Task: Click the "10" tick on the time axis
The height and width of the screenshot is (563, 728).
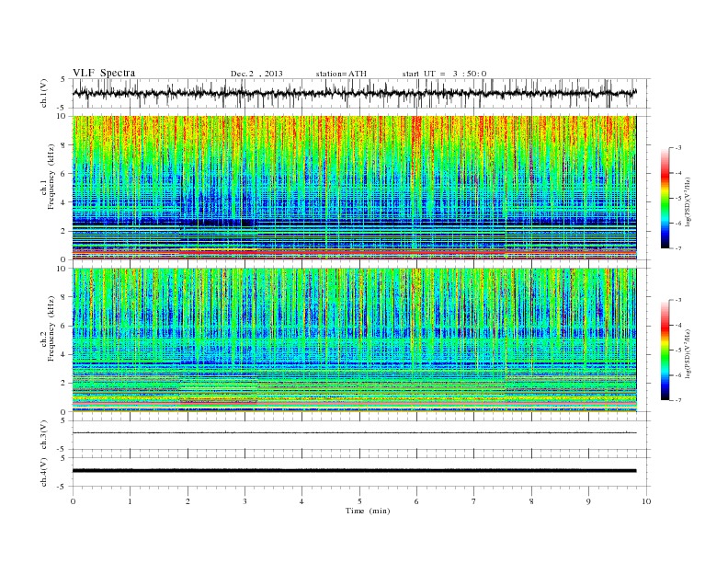Action: [x=646, y=501]
